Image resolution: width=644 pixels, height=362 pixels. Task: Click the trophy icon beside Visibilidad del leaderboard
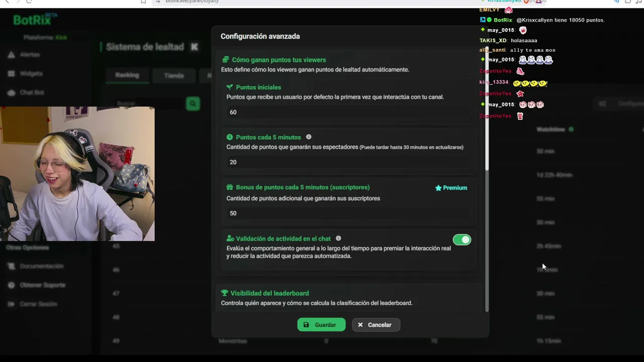pyautogui.click(x=225, y=293)
